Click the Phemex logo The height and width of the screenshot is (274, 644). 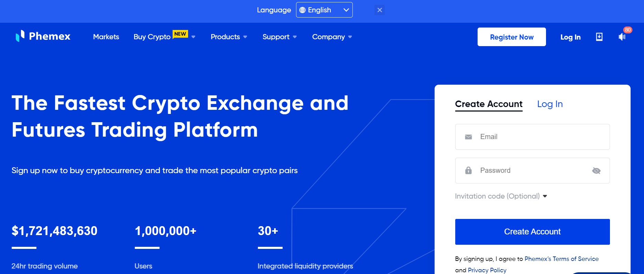point(43,36)
